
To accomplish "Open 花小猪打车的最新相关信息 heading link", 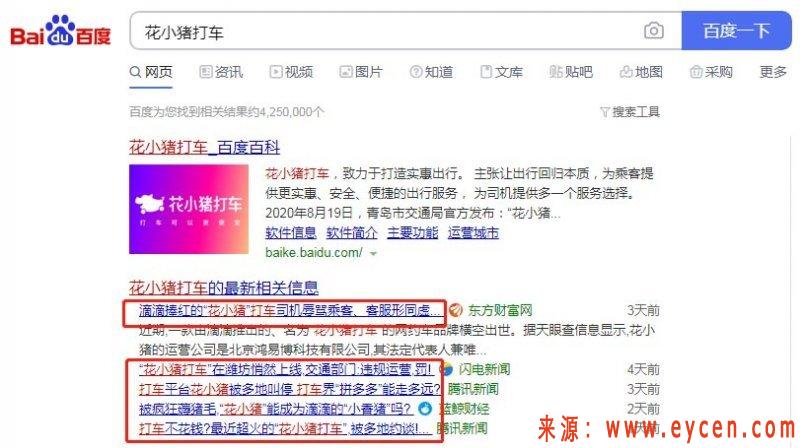I will (x=223, y=288).
